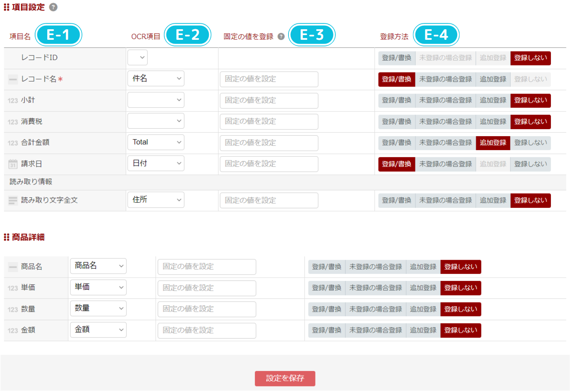Click fixed value field for レコード名
570x392 pixels.
[x=269, y=79]
